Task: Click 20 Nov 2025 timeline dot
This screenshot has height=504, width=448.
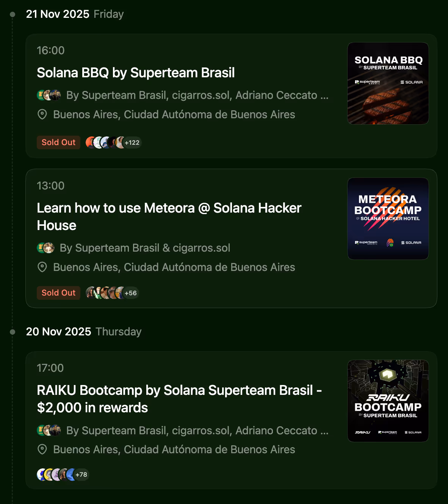Action: [x=13, y=332]
